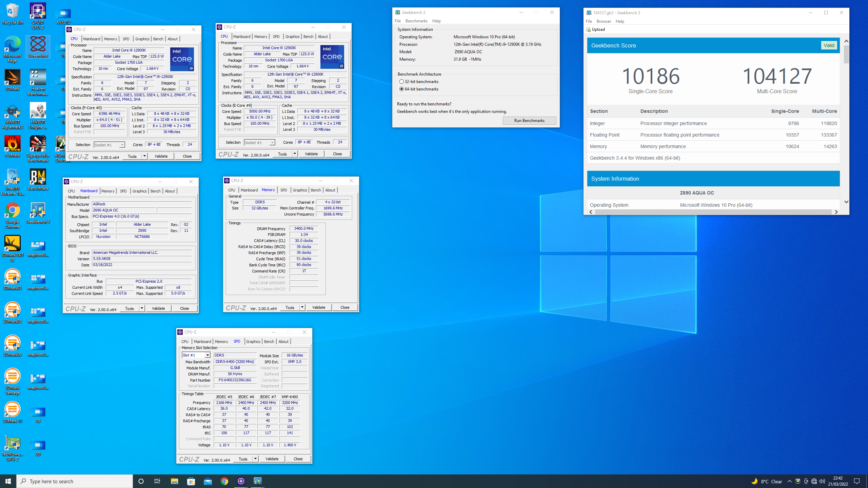Screen dimensions: 868x488
Task: Open the Benchmarks menu in Geekbench 3
Action: pos(416,21)
